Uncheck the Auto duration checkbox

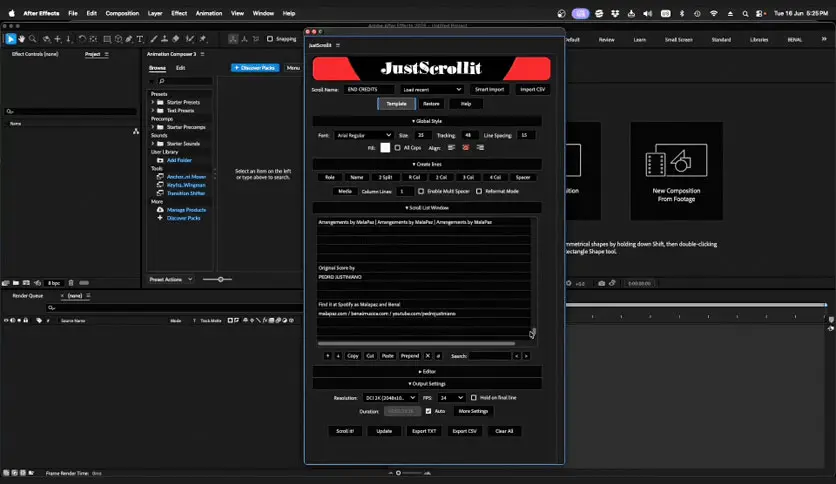pyautogui.click(x=428, y=411)
